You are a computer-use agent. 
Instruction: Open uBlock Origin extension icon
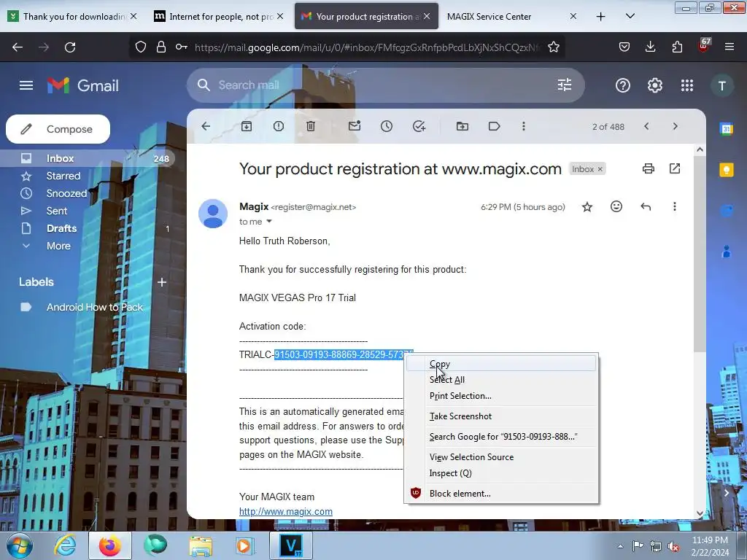pyautogui.click(x=703, y=46)
